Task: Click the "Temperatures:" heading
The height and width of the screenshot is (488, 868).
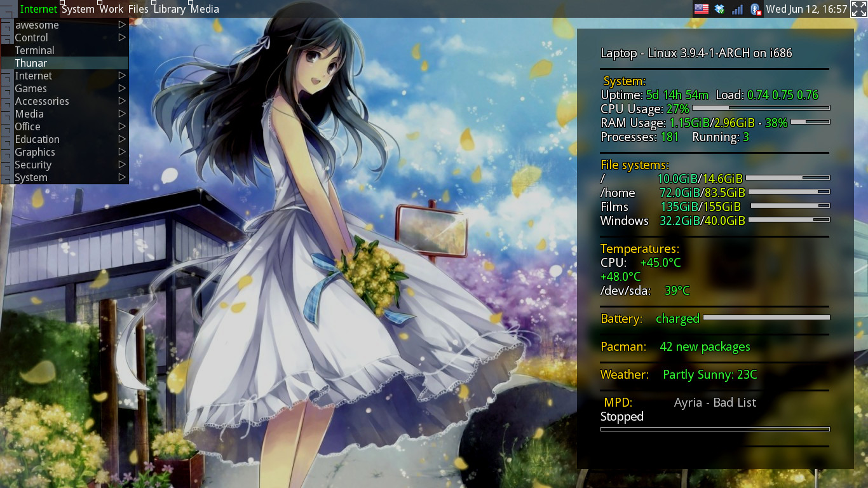Action: coord(640,249)
